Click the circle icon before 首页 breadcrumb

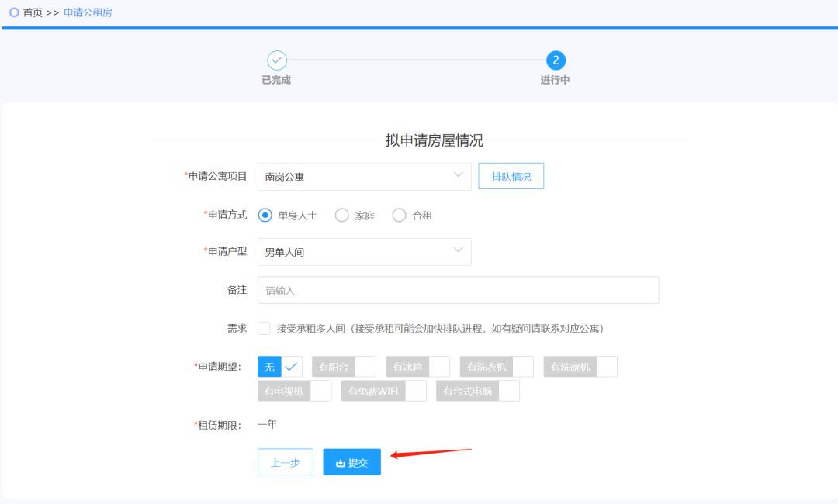click(13, 12)
